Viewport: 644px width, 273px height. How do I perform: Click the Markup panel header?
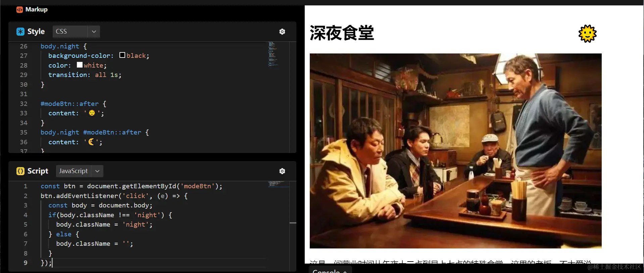pyautogui.click(x=32, y=9)
